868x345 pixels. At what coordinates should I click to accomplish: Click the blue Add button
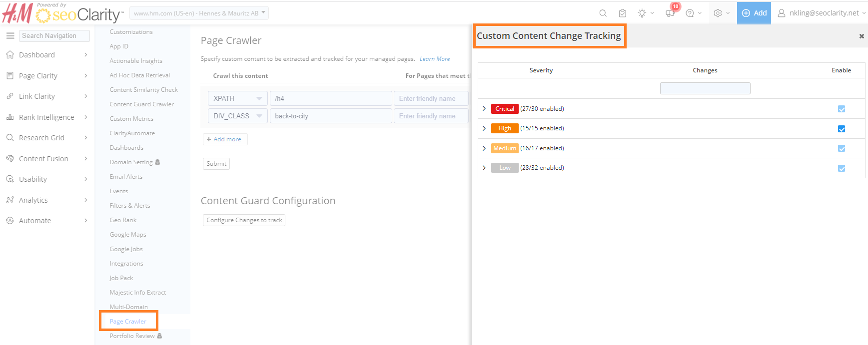[x=754, y=13]
